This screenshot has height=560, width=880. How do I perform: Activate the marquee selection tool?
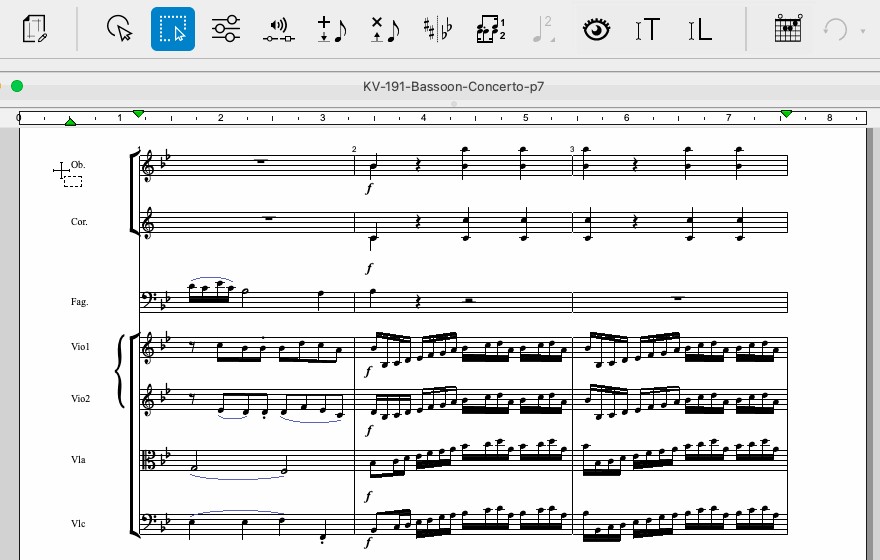tap(173, 29)
